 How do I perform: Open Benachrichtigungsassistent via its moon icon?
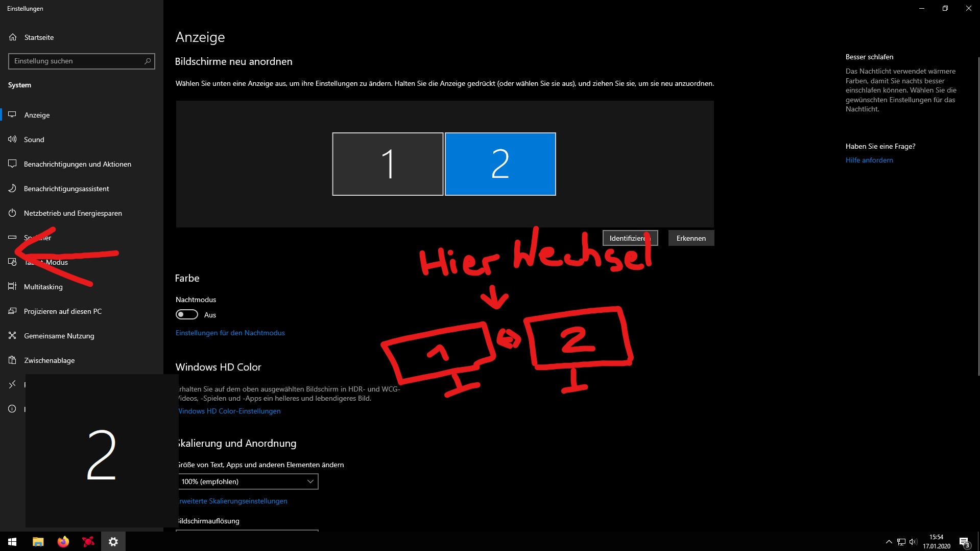pyautogui.click(x=12, y=189)
